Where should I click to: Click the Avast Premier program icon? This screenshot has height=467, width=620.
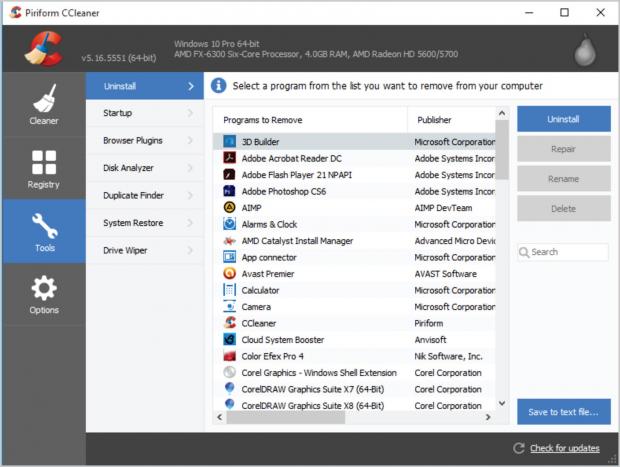point(229,273)
